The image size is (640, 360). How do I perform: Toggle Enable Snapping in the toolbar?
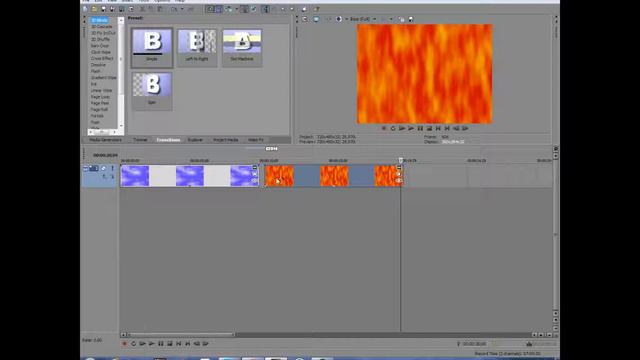(x=210, y=9)
